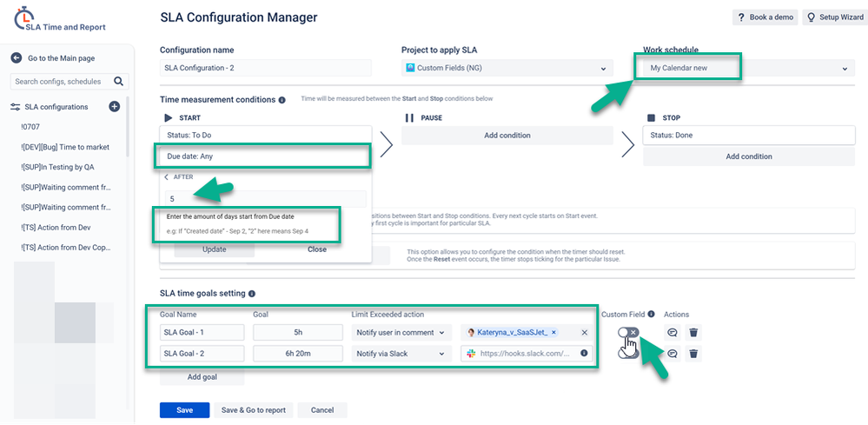Toggle Custom Field for SLA Goal - 1
Viewport: 868px width, 425px height.
click(x=629, y=332)
